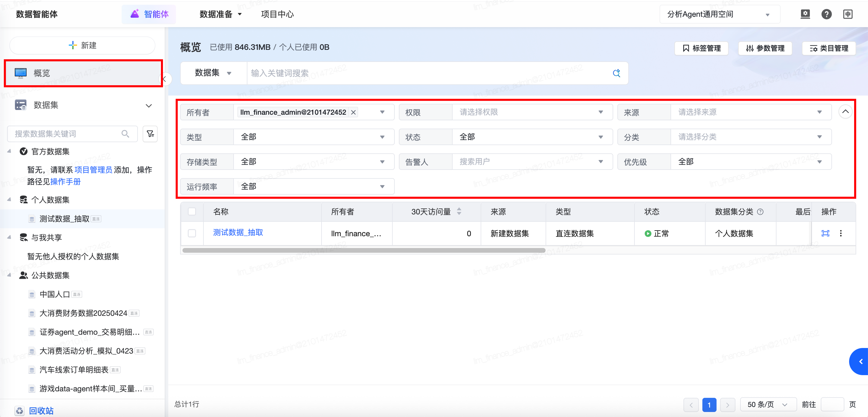This screenshot has height=417, width=868.
Task: Open more actions menu for 测试数据_抽取 row
Action: pyautogui.click(x=841, y=233)
